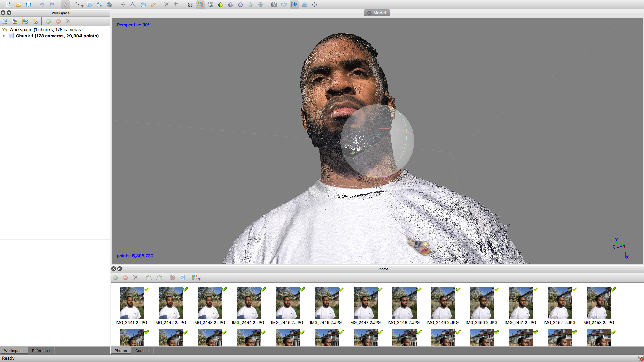Add a scale bar in the Workspace panel

(35, 21)
